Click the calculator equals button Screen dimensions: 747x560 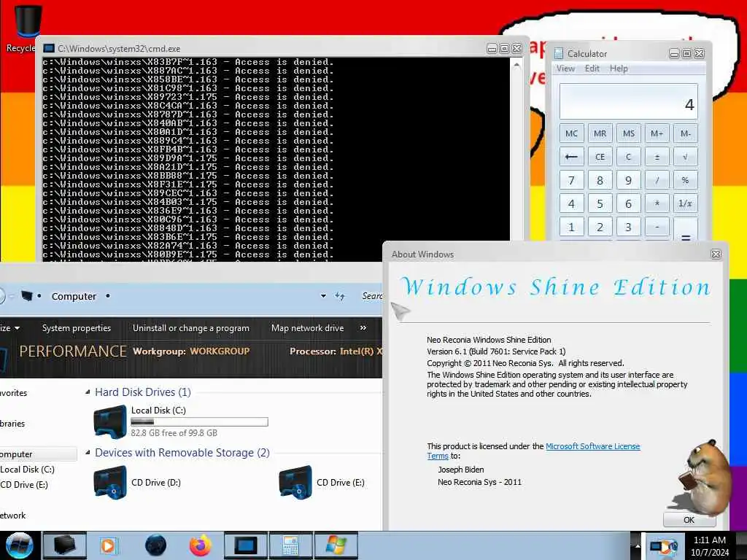click(686, 230)
